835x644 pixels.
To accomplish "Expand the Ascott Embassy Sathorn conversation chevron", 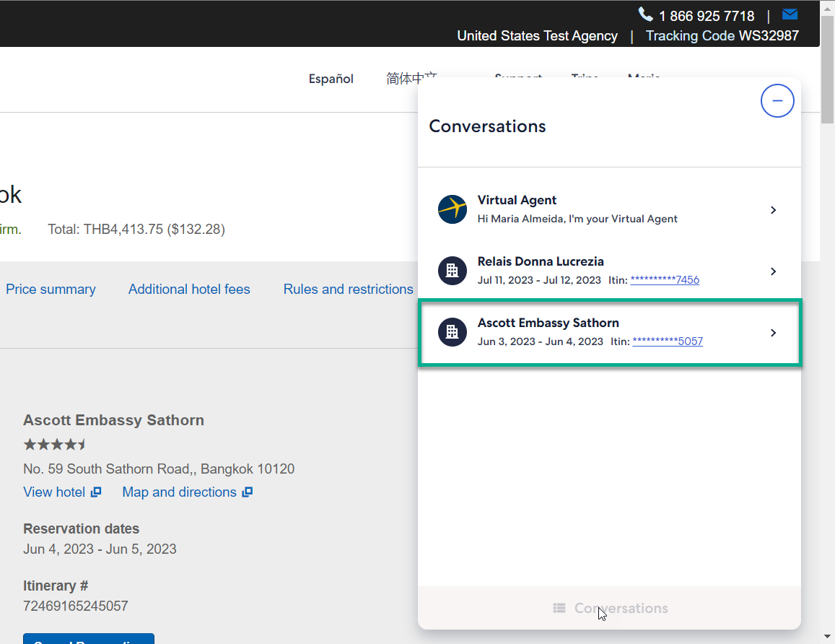I will (x=773, y=332).
